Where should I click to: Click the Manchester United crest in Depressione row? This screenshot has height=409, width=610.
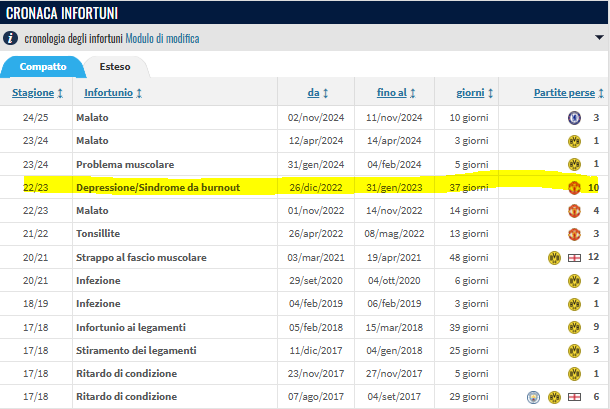click(574, 188)
